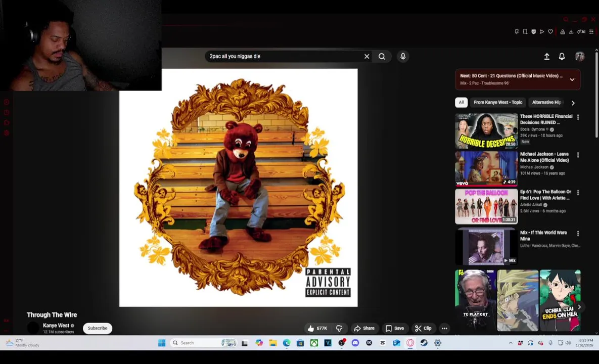Open Pop The Balloon Ep 61 thumbnail
Image resolution: width=599 pixels, height=364 pixels.
click(486, 206)
